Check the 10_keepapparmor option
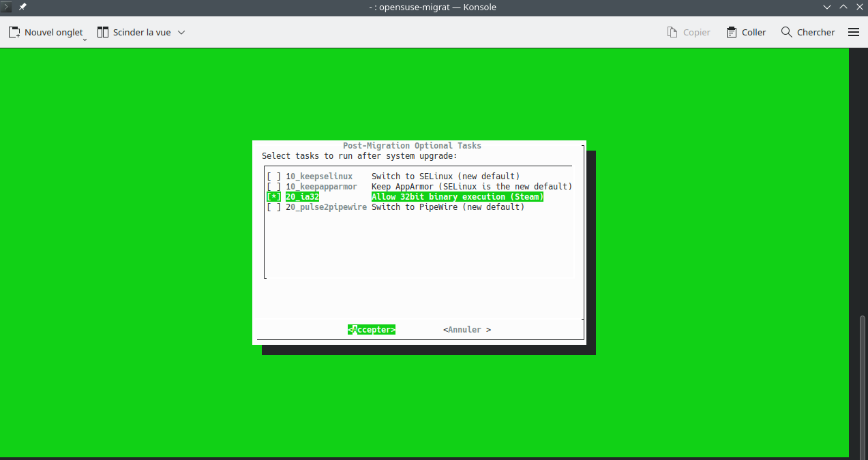Image resolution: width=868 pixels, height=460 pixels. tap(273, 187)
